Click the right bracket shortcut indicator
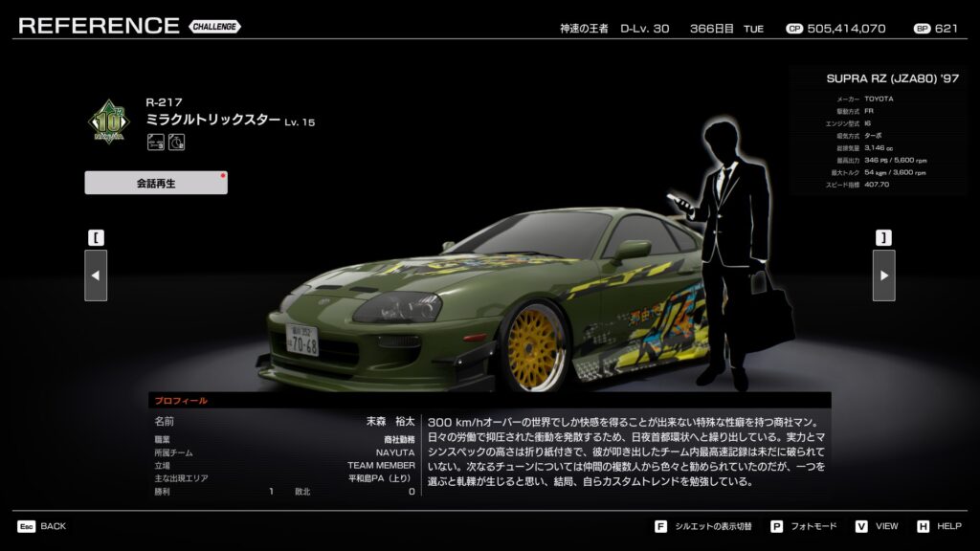980x551 pixels. tap(883, 237)
